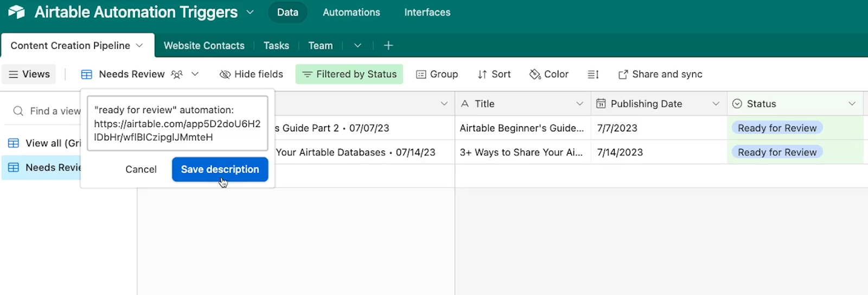Switch to the Website Contacts table
This screenshot has height=295, width=868.
(204, 46)
